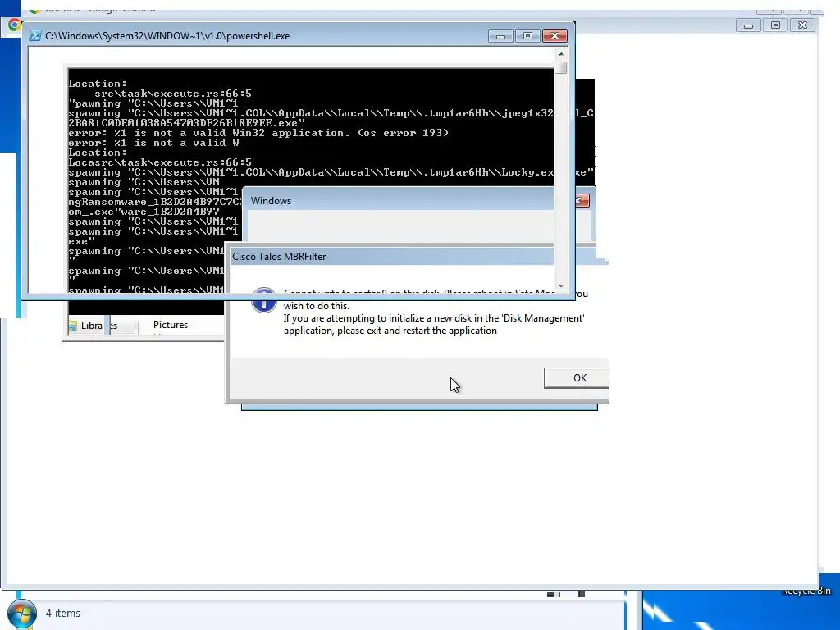The width and height of the screenshot is (840, 630).
Task: Click OK in the Cisco Talos MBRFilter dialog
Action: pyautogui.click(x=577, y=377)
